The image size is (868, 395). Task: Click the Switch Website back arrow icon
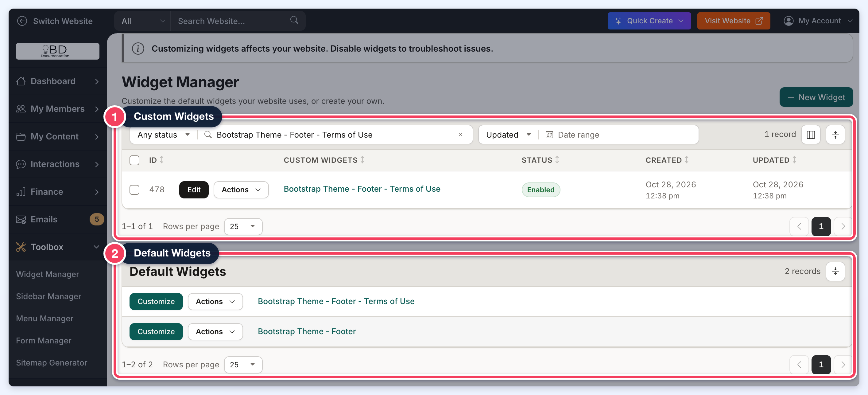click(22, 21)
